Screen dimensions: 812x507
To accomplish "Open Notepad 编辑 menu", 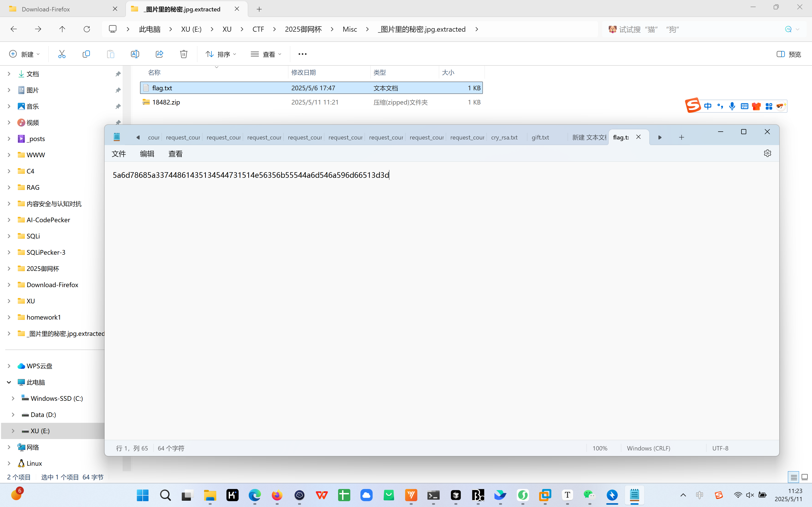I will (x=147, y=154).
